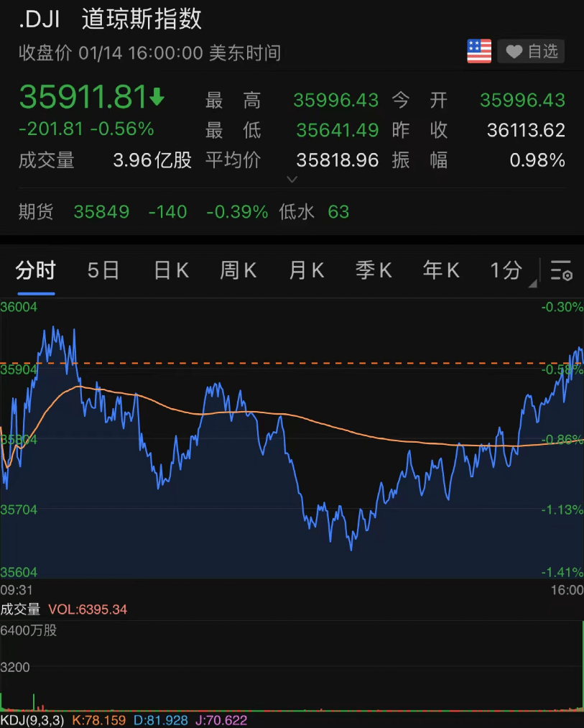The height and width of the screenshot is (728, 584).
Task: Click the 期货 futures quote row
Action: pos(292,212)
